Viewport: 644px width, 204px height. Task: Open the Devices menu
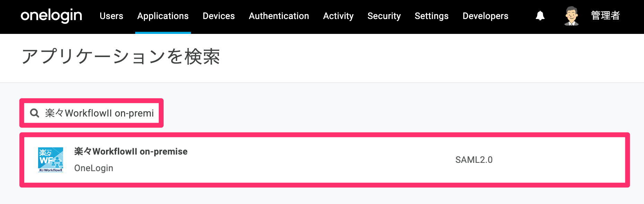[219, 16]
